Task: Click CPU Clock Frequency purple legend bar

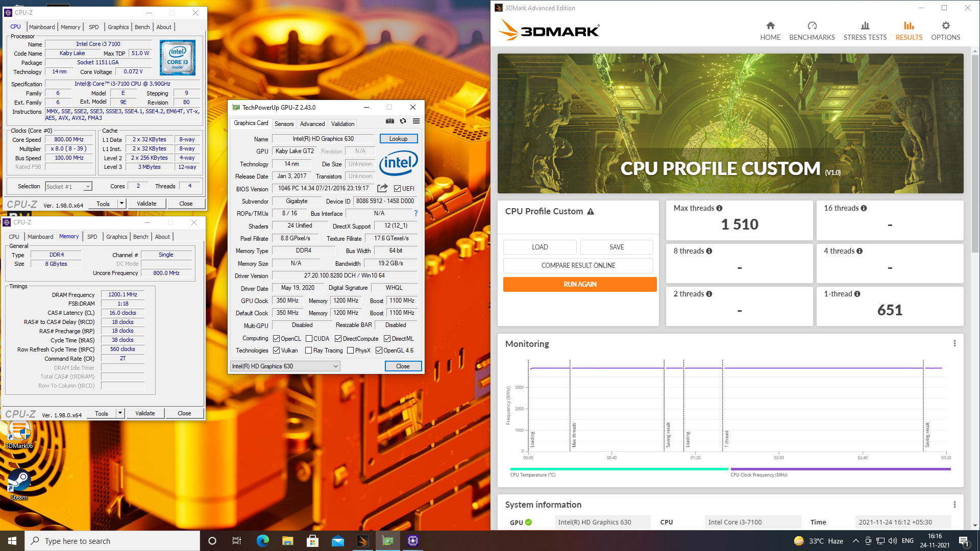Action: [841, 469]
